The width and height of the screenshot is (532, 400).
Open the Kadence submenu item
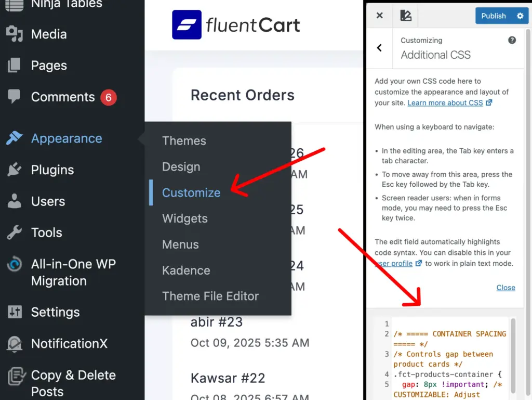pos(186,270)
